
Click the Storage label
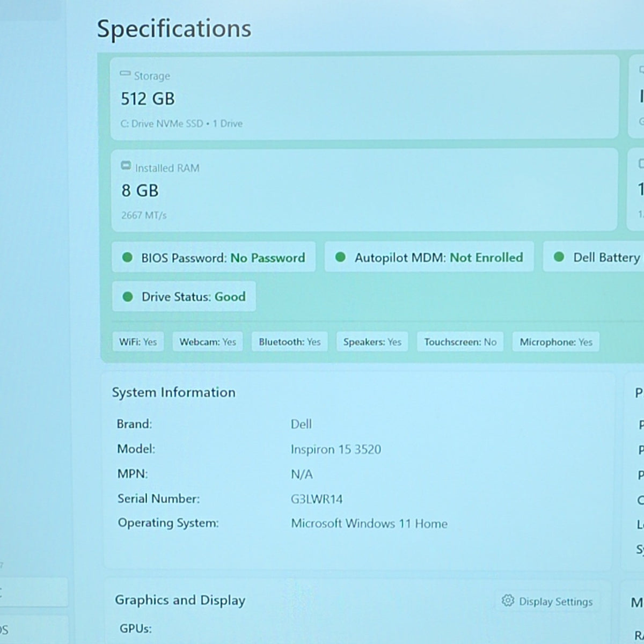[x=152, y=76]
